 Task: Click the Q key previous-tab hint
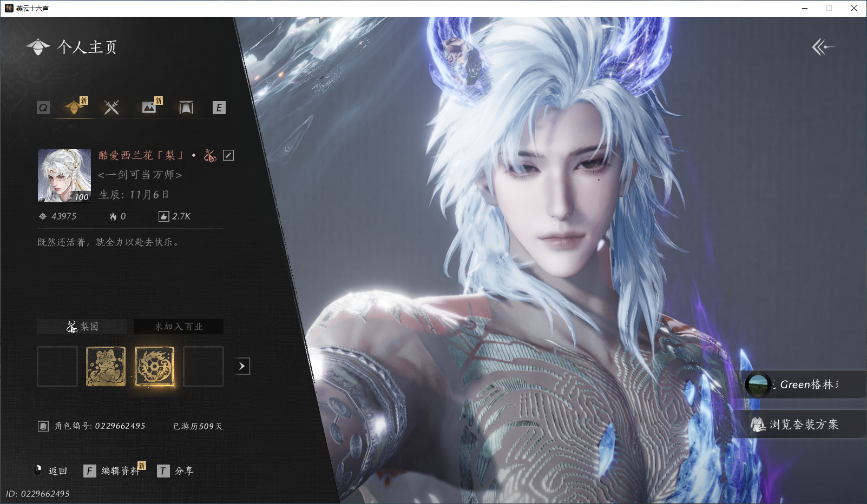(43, 108)
